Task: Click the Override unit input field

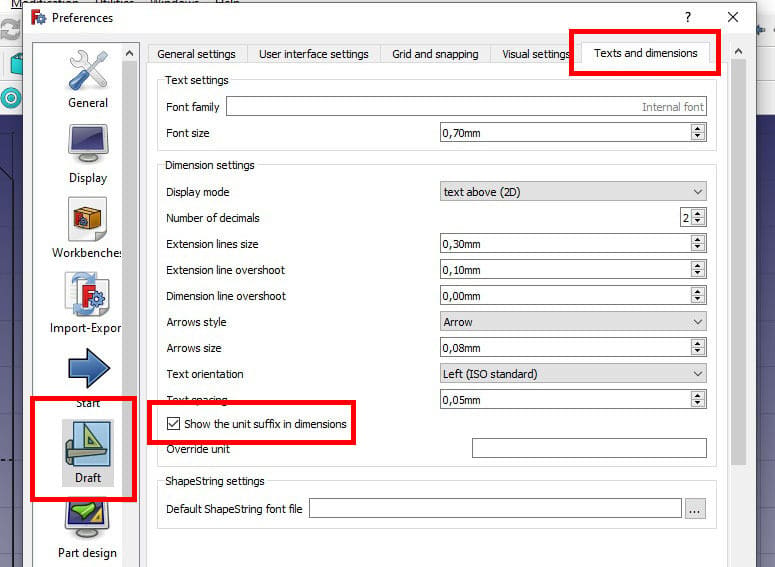Action: (x=589, y=448)
